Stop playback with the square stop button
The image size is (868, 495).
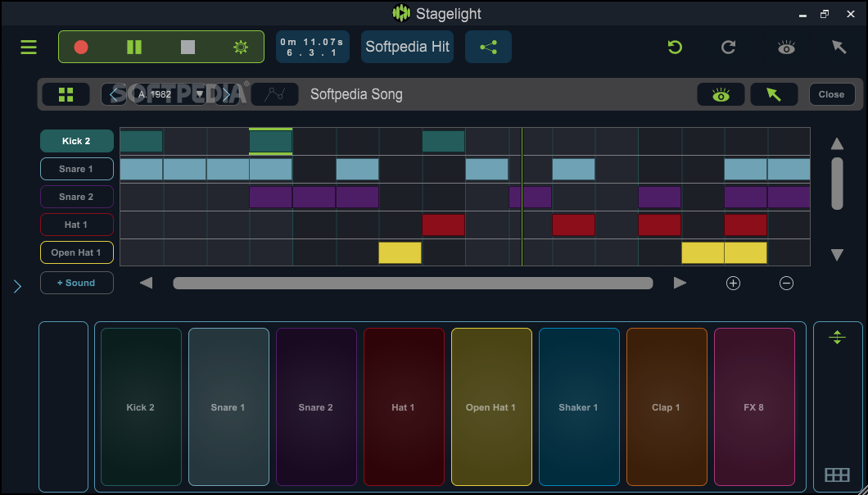point(188,47)
